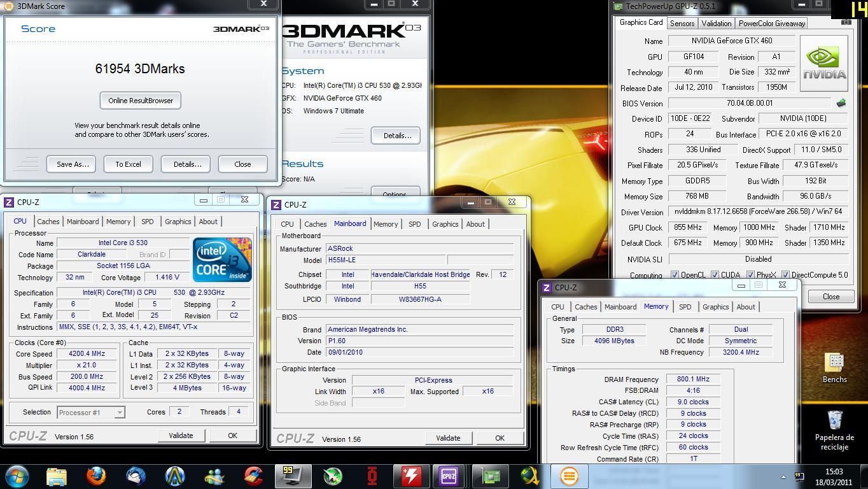This screenshot has height=489, width=868.
Task: Select SPD tab in middle CPU-Z window
Action: pos(414,224)
